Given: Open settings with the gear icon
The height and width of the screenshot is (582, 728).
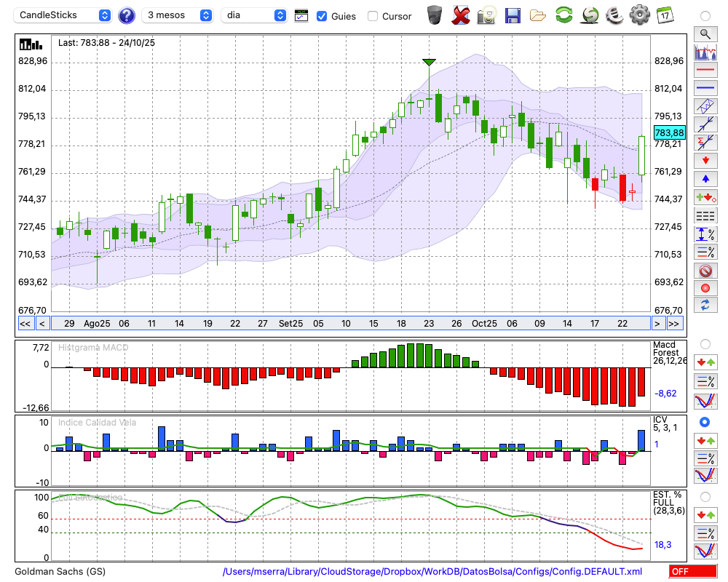Looking at the screenshot, I should 639,15.
